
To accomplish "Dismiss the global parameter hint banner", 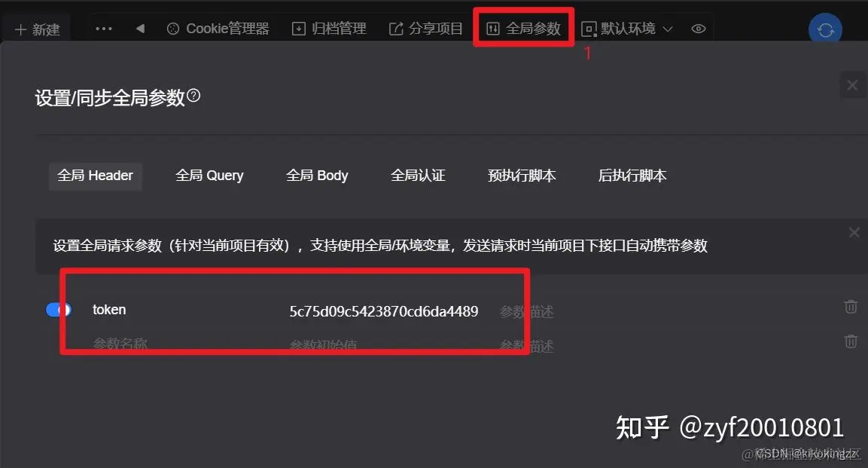I will click(854, 233).
